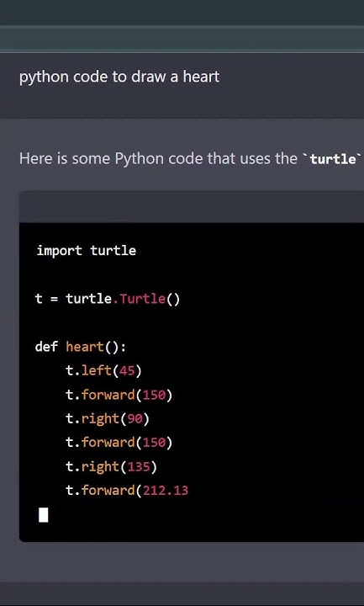Click the white typing cursor block in code

[43, 515]
